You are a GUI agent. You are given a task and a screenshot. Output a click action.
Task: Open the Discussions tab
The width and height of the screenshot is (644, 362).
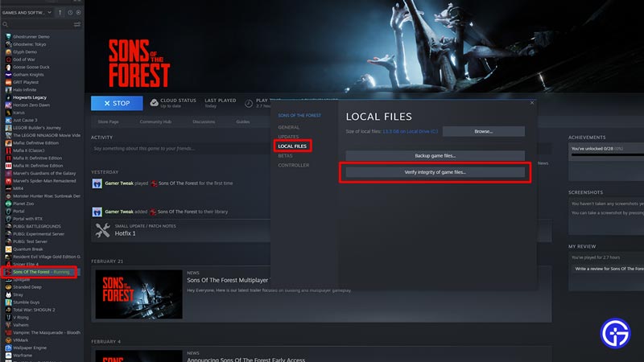[x=204, y=122]
